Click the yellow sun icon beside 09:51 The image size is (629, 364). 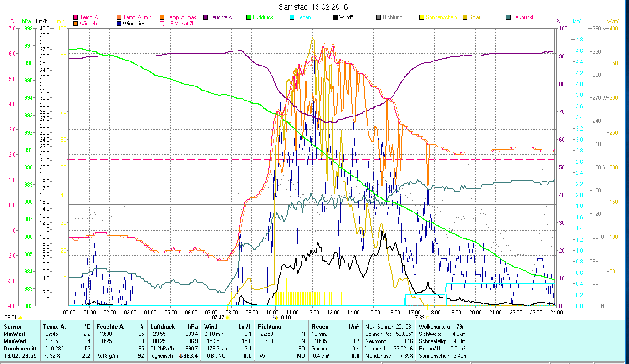(x=20, y=318)
